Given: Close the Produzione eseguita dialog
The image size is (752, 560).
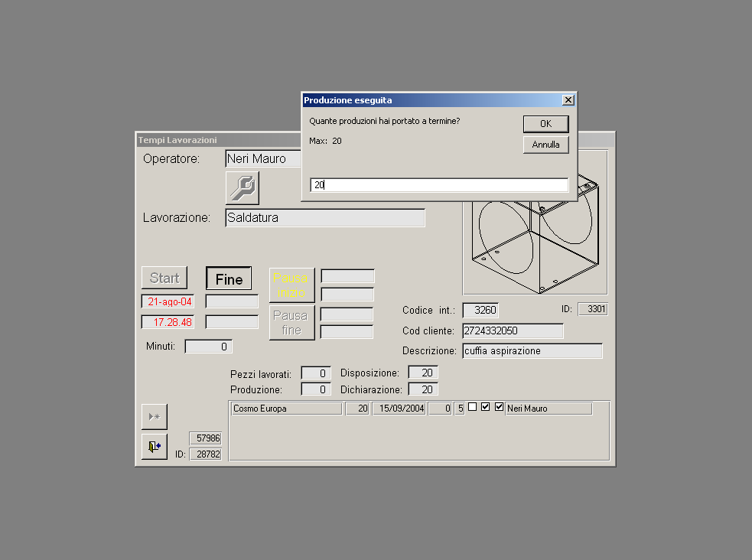Looking at the screenshot, I should (568, 99).
